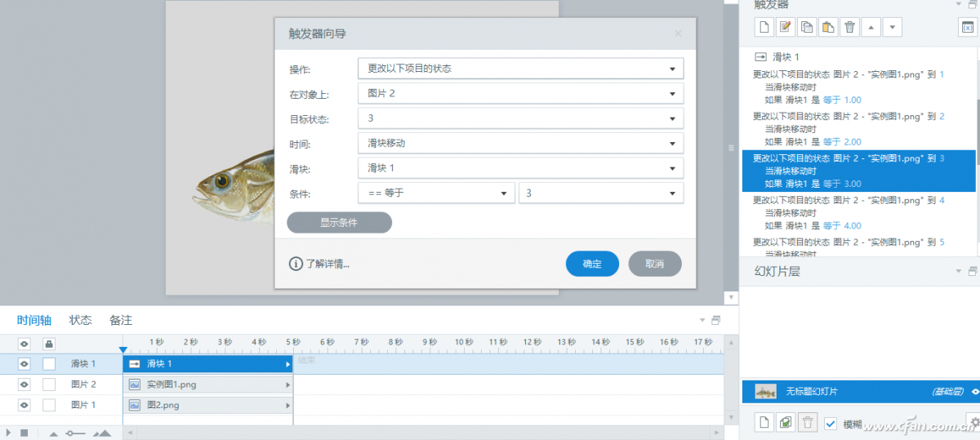Create a new trigger in 触发器 panel
Screen dimensions: 980x440
coord(764,28)
